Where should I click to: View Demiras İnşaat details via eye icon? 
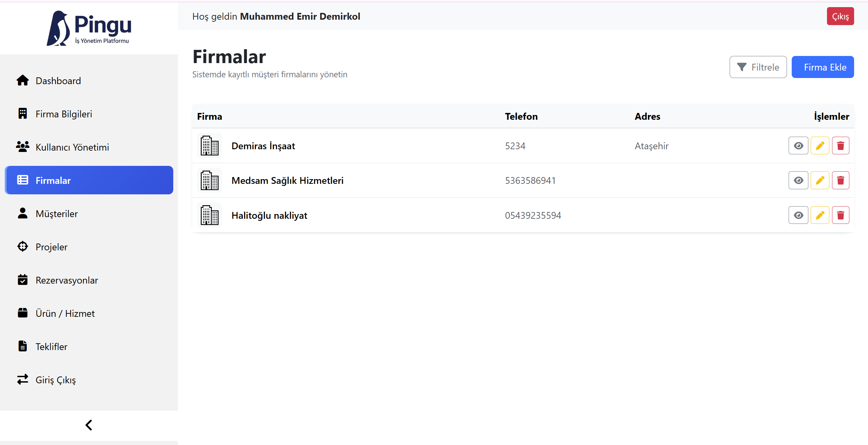[798, 146]
